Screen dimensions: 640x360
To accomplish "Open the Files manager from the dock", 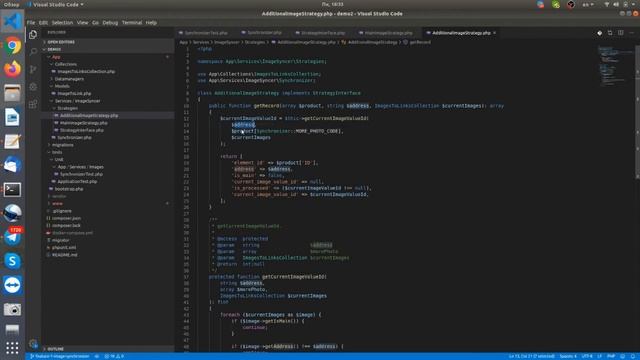I will tap(12, 93).
